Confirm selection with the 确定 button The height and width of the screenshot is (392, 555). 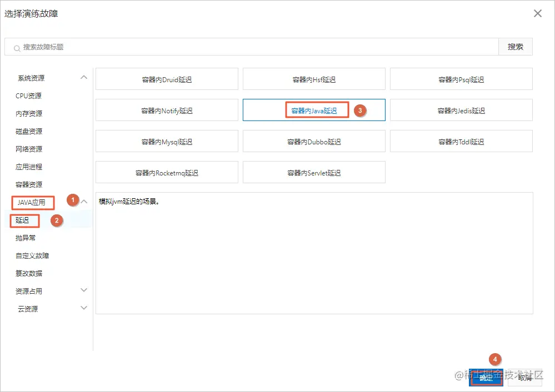point(486,377)
